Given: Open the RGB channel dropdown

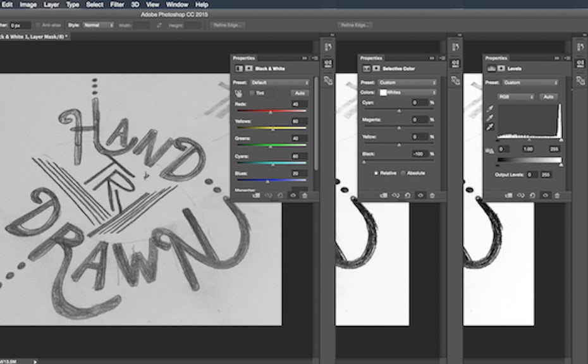Looking at the screenshot, I should pos(515,97).
